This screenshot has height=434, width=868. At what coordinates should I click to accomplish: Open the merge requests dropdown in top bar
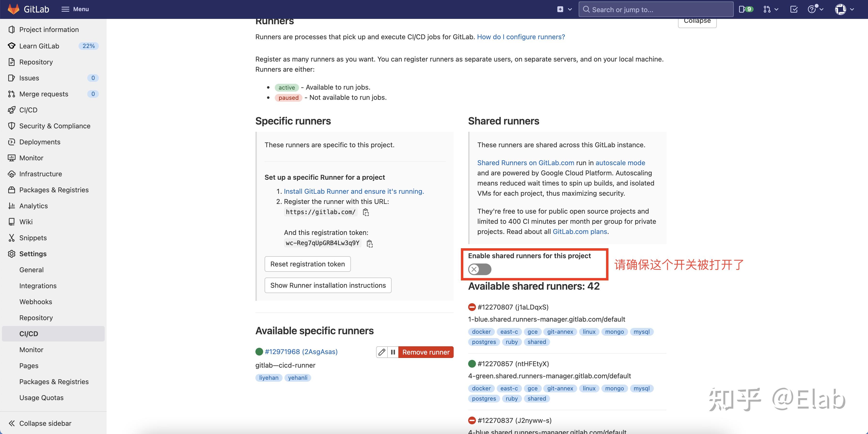tap(770, 9)
